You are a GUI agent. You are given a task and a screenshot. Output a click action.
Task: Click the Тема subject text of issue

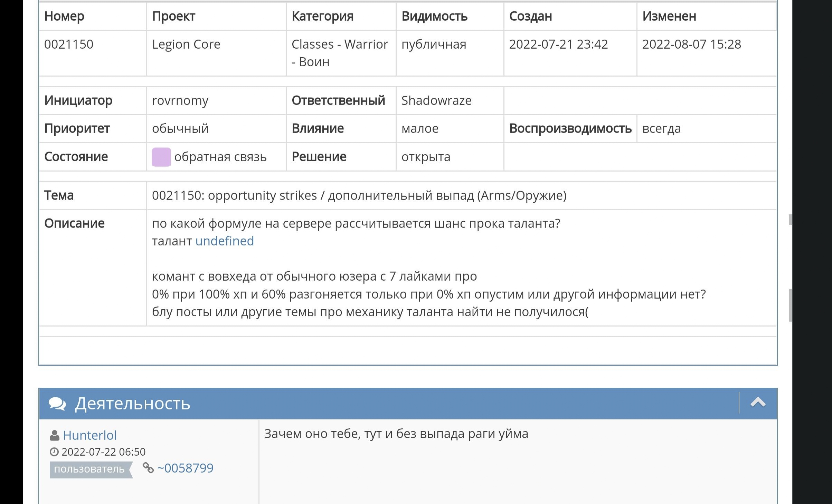[x=359, y=195]
